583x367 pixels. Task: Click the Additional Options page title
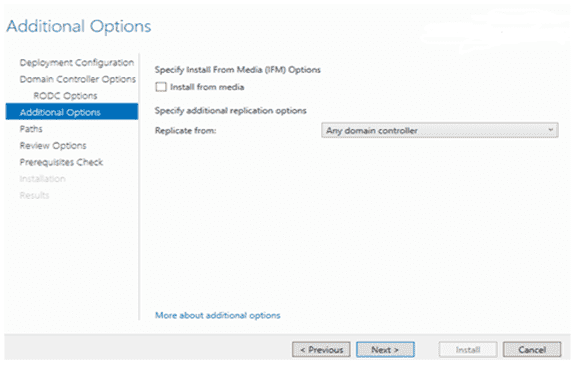click(79, 26)
